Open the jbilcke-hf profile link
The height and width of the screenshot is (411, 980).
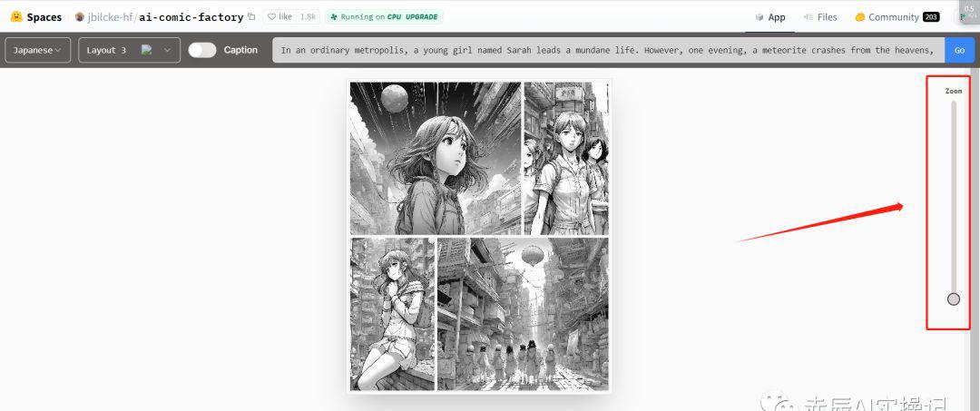(111, 17)
